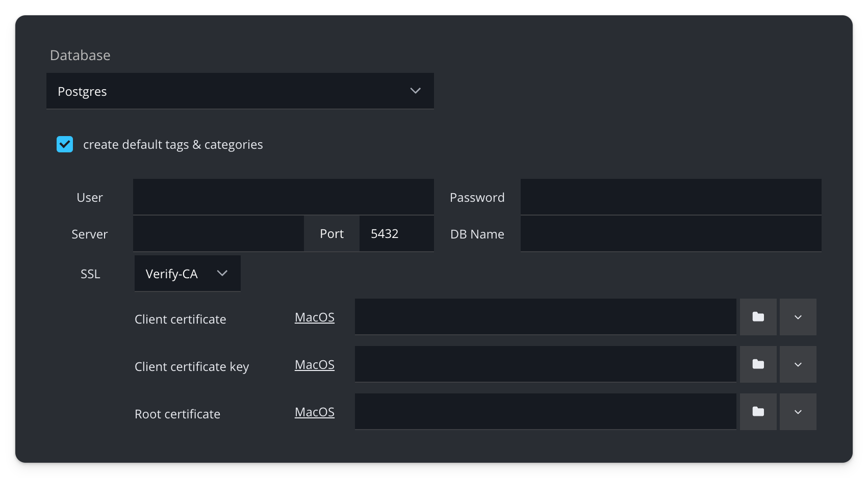Uncheck create default tags & categories
This screenshot has height=478, width=868.
click(65, 144)
